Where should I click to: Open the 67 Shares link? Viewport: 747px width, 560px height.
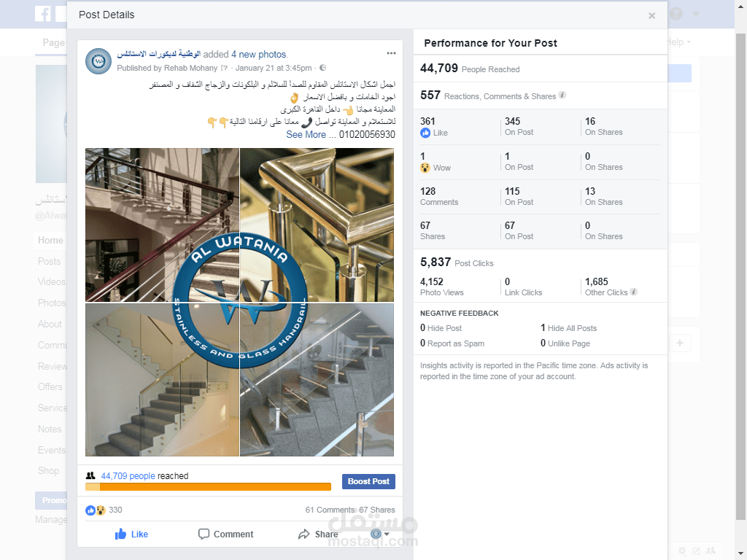tap(377, 510)
